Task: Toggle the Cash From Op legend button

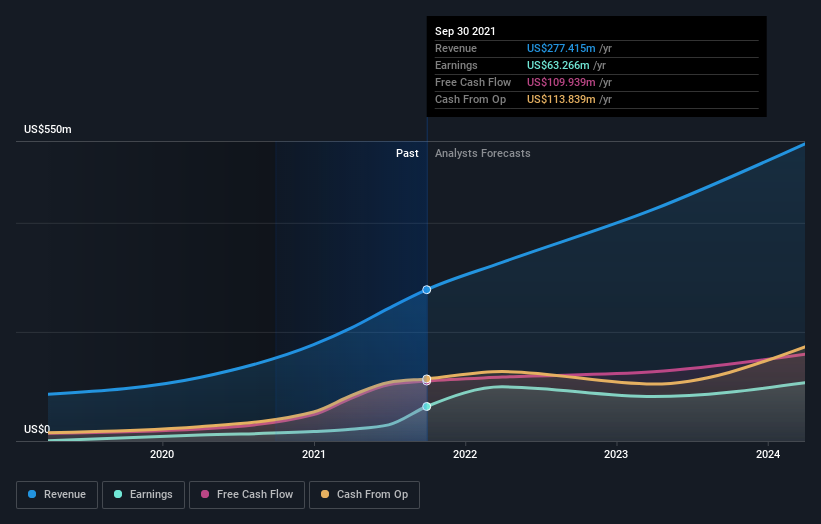Action: [364, 495]
